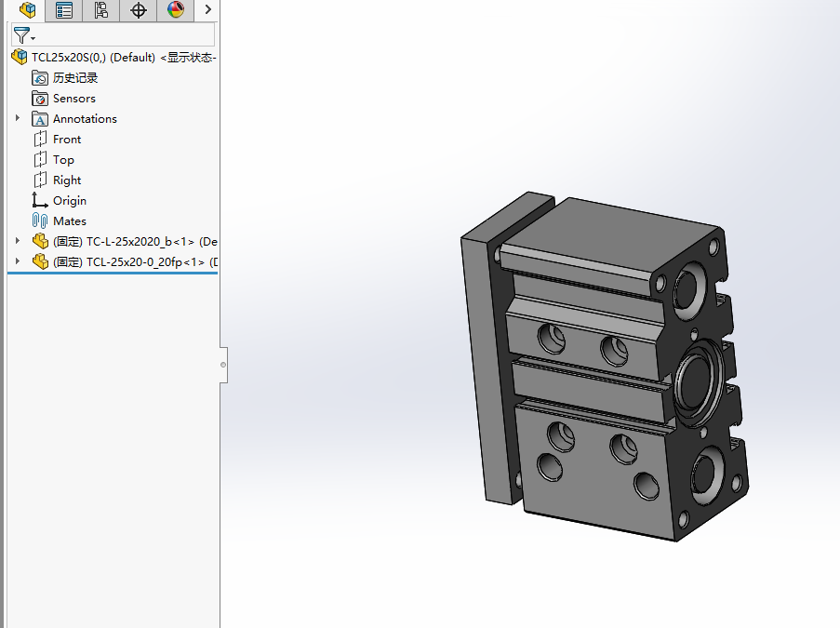This screenshot has height=628, width=840.
Task: Select the Front plane label
Action: pos(67,140)
